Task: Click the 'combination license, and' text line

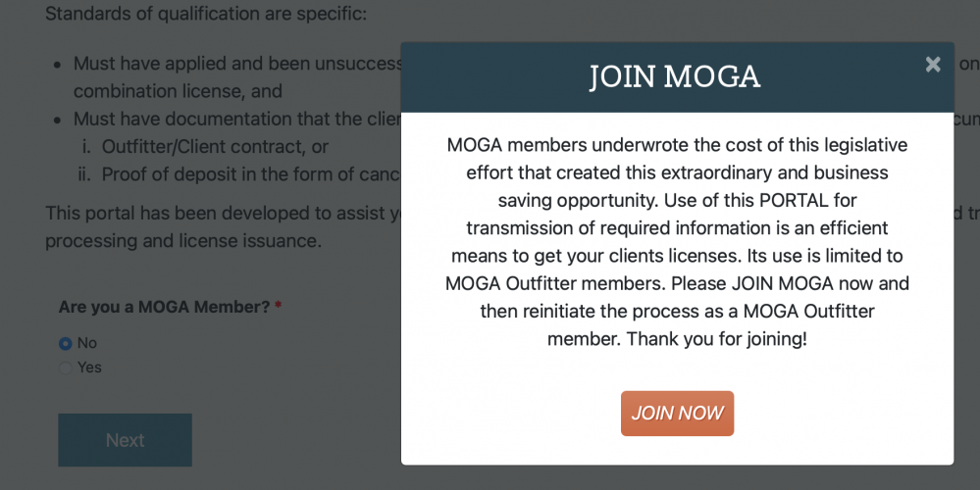Action: pos(179,91)
